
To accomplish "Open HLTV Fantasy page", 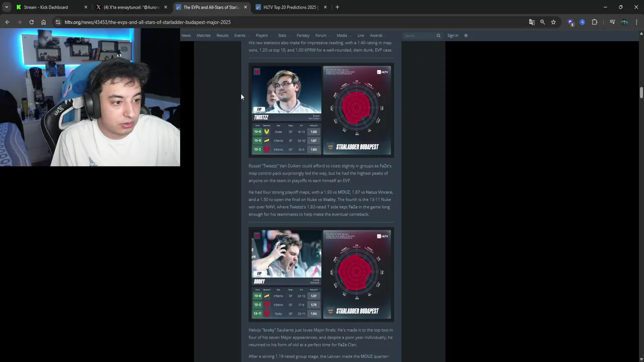I will pyautogui.click(x=303, y=36).
